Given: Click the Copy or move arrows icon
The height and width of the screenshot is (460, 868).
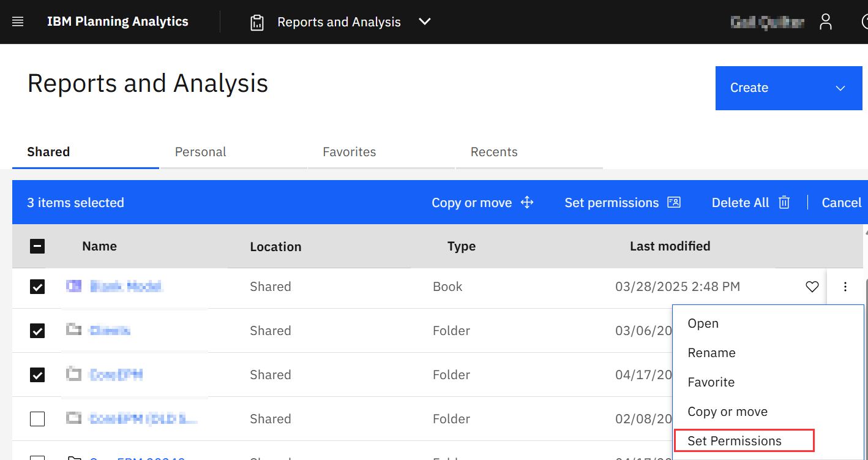Looking at the screenshot, I should pyautogui.click(x=527, y=203).
